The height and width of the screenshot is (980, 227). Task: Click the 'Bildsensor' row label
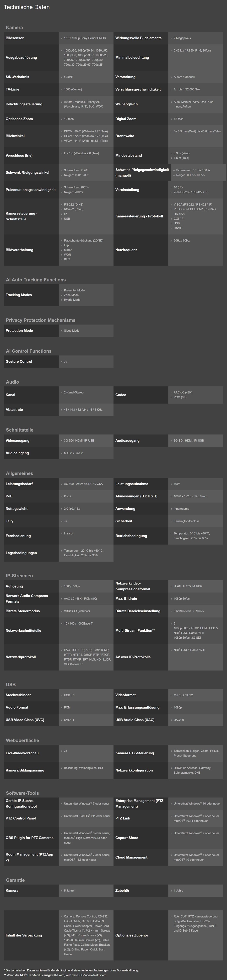15,38
